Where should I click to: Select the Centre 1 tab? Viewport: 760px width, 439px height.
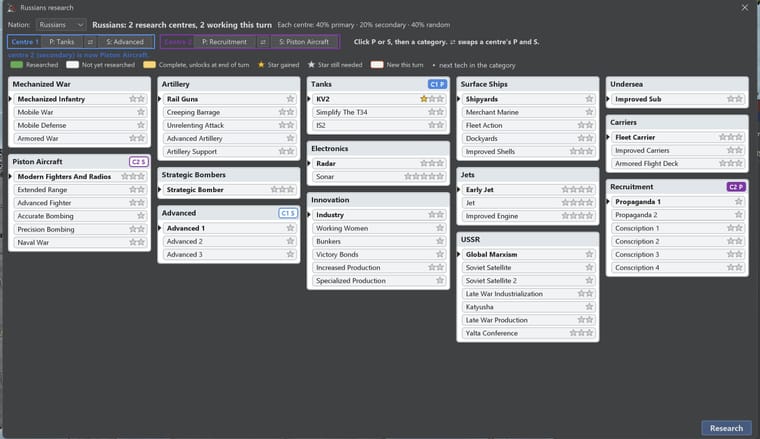click(25, 42)
